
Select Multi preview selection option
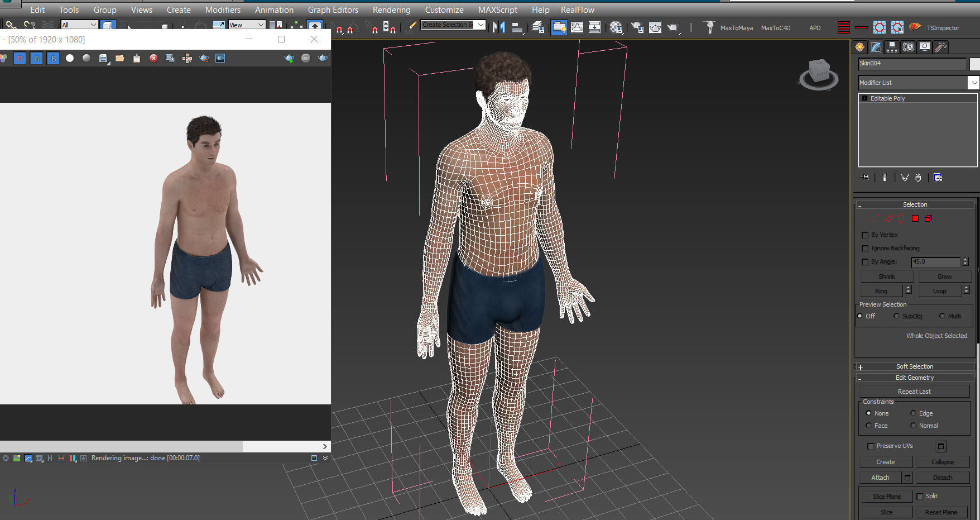pyautogui.click(x=942, y=316)
